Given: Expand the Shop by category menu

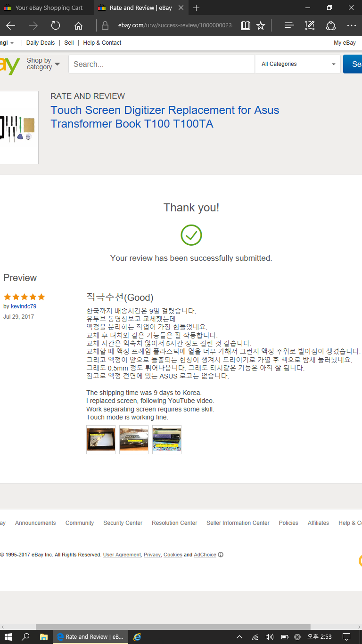Looking at the screenshot, I should (43, 64).
